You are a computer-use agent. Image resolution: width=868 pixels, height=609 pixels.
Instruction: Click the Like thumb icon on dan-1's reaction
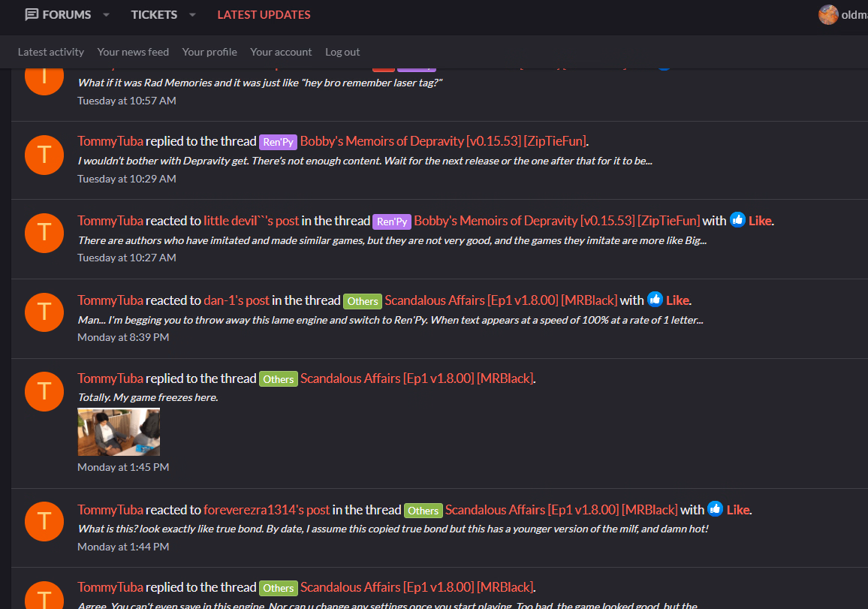(x=656, y=300)
